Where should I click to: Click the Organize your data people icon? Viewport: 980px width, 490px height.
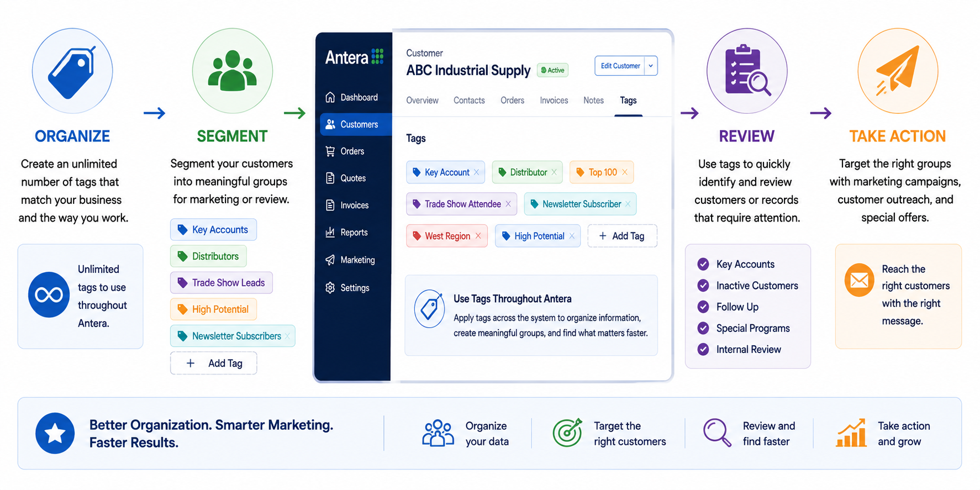coord(438,433)
